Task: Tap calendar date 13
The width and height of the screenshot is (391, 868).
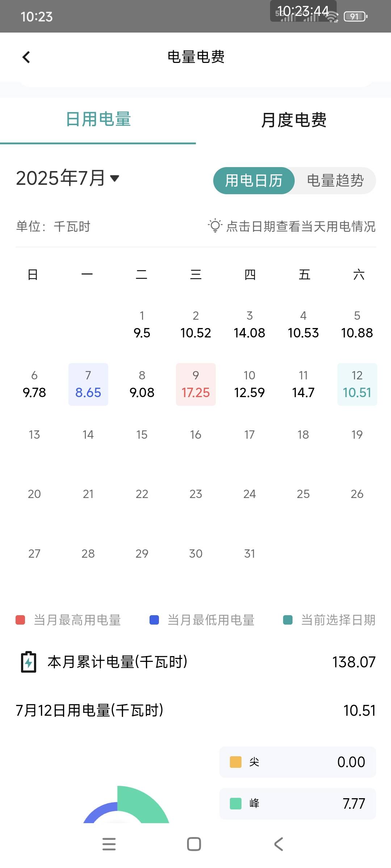Action: pos(34,434)
